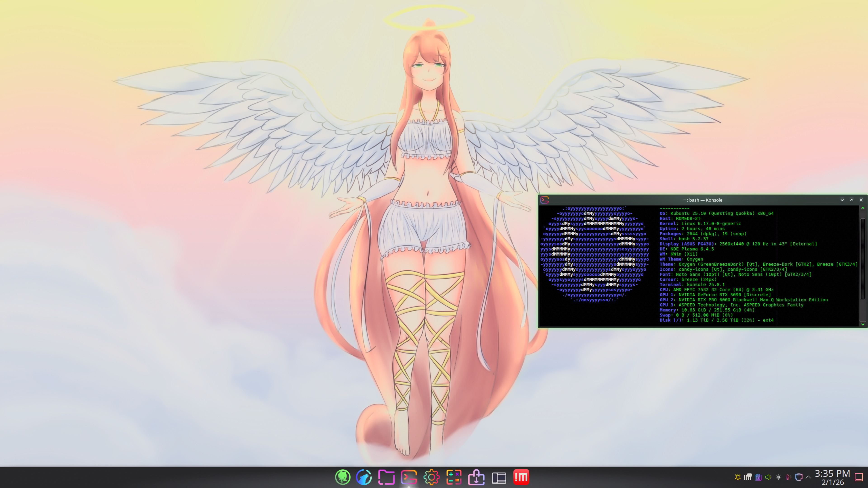Viewport: 868px width, 488px height.
Task: Open the software store download icon
Action: pyautogui.click(x=476, y=477)
